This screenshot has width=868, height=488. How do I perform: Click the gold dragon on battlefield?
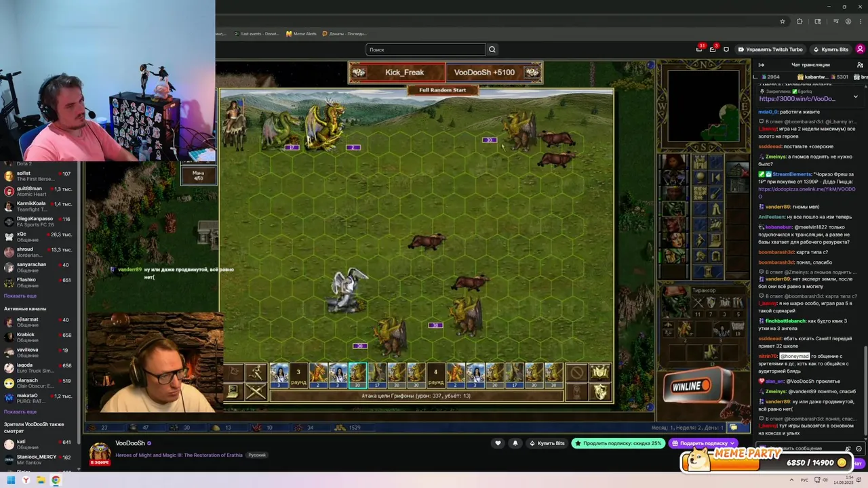point(324,125)
